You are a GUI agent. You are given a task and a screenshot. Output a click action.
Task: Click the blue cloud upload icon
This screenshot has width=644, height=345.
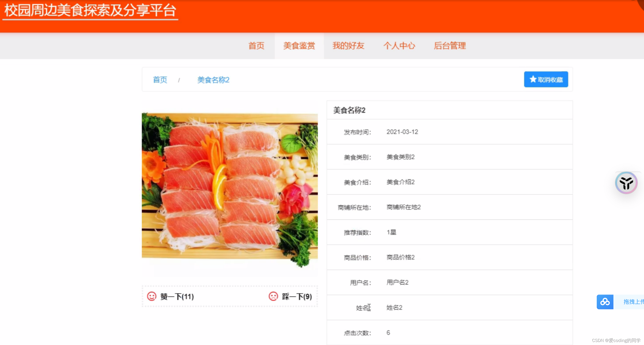click(x=605, y=302)
